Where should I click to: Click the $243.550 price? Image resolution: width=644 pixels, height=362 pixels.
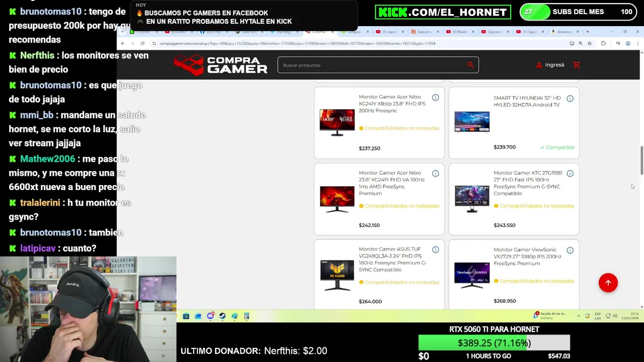504,225
